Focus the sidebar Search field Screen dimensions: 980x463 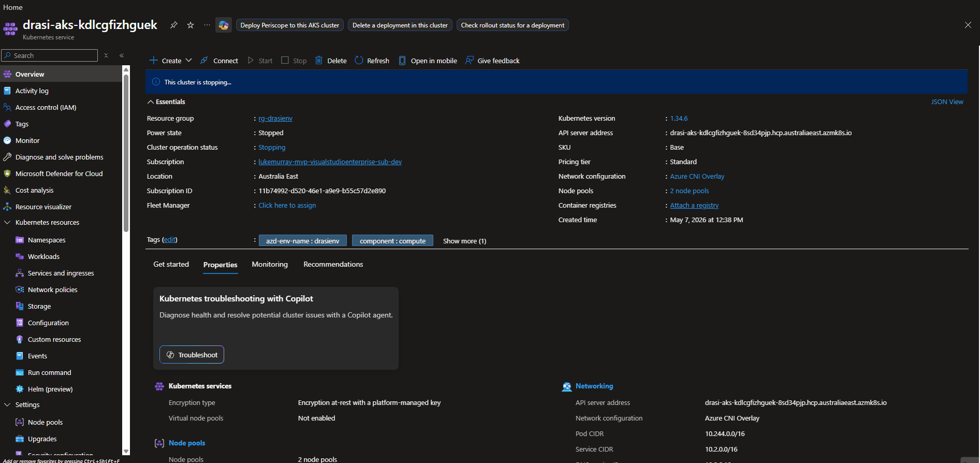point(50,55)
